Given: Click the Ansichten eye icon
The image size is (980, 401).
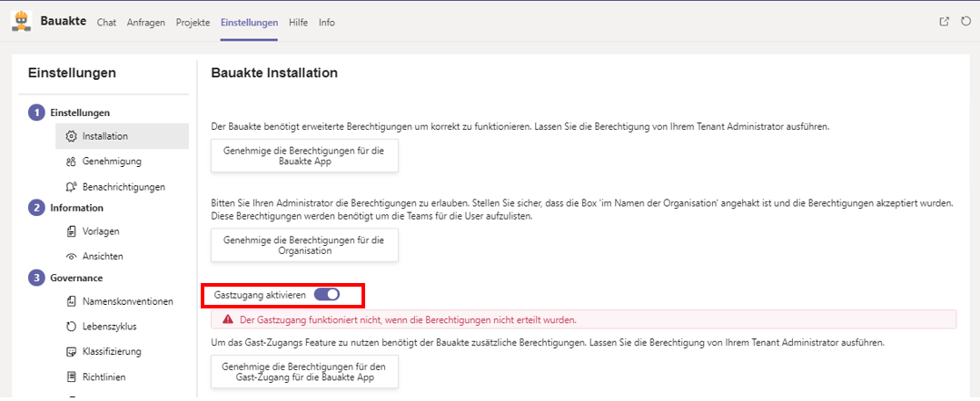Looking at the screenshot, I should pos(72,257).
